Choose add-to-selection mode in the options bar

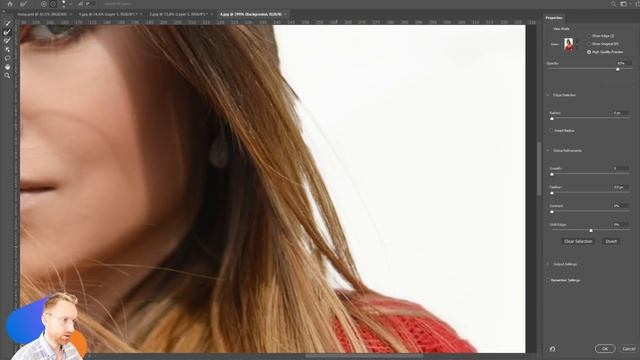(44, 4)
